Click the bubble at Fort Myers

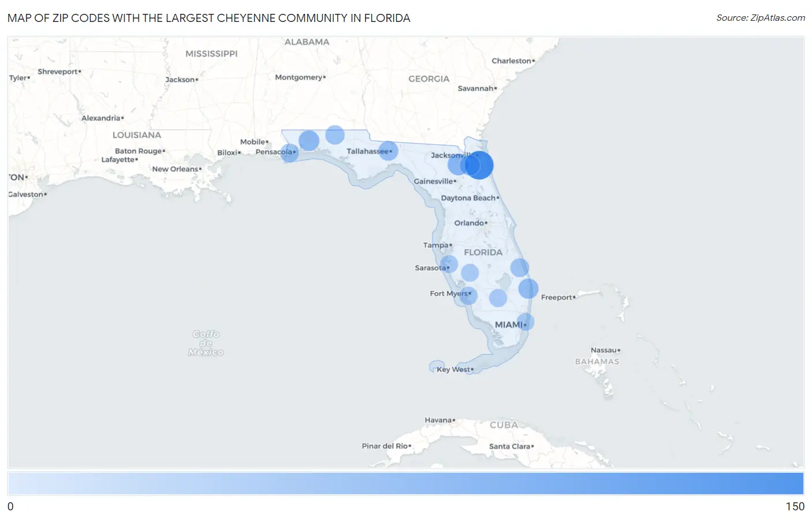coord(468,296)
